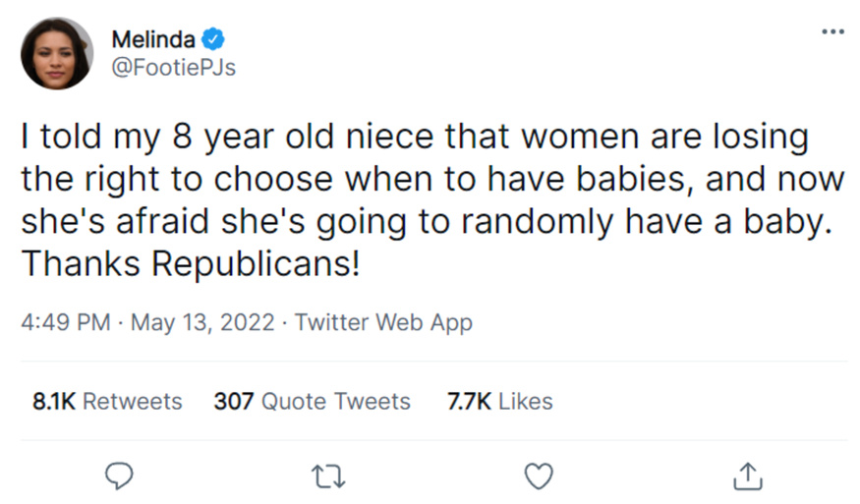Click the 307 quote count number

[234, 401]
